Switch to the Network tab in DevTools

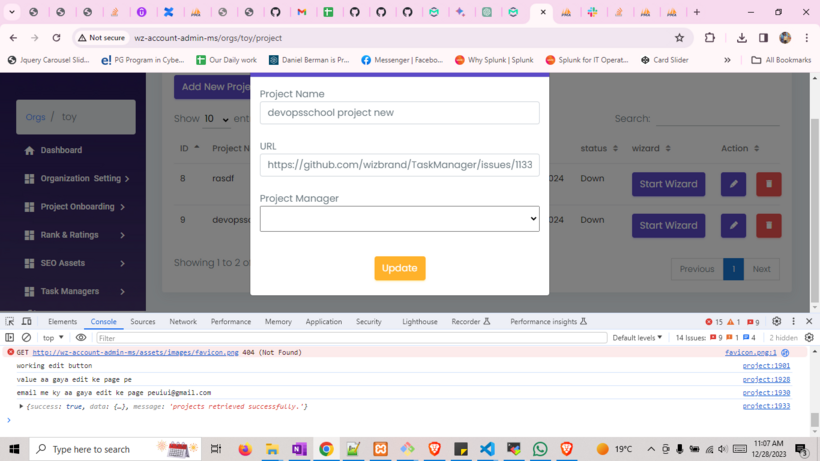[x=183, y=322]
